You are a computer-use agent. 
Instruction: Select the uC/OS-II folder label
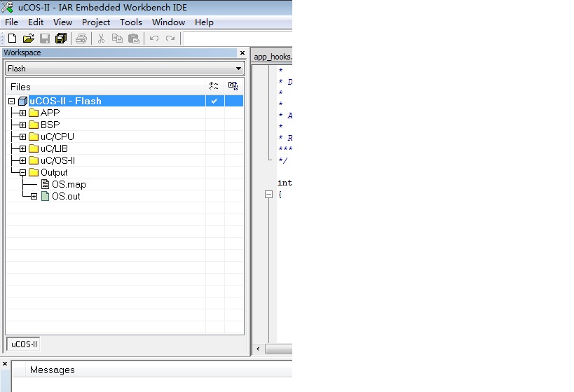pyautogui.click(x=58, y=160)
